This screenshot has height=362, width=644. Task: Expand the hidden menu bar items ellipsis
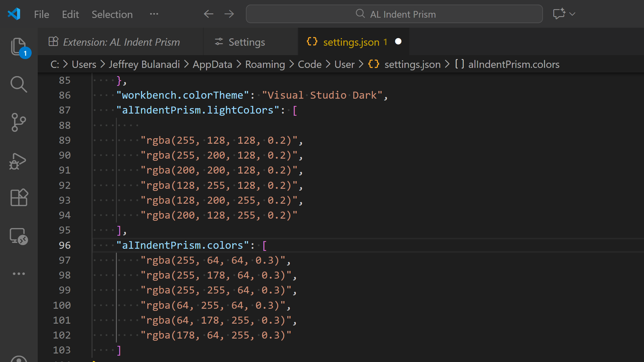(x=154, y=14)
